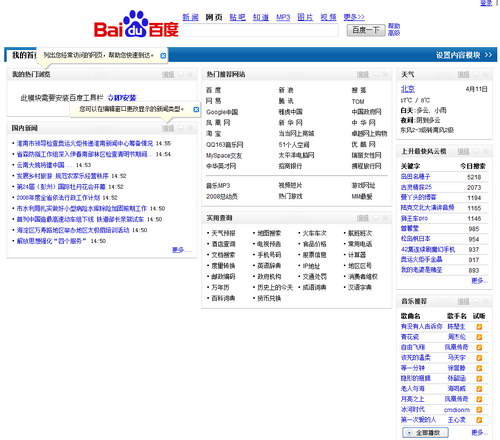500x440 pixels.
Task: Open 更多 in music module
Action: (x=479, y=433)
